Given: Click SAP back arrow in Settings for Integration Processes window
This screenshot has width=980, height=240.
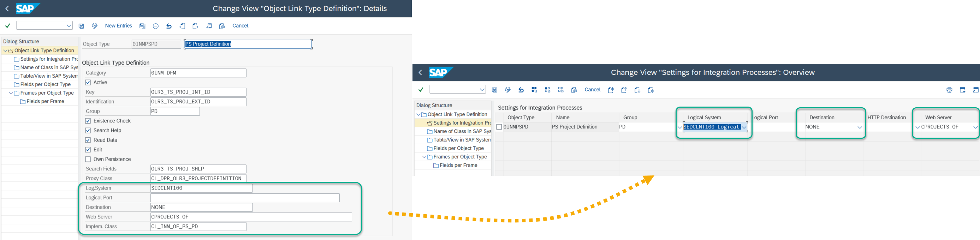Looking at the screenshot, I should pyautogui.click(x=420, y=72).
